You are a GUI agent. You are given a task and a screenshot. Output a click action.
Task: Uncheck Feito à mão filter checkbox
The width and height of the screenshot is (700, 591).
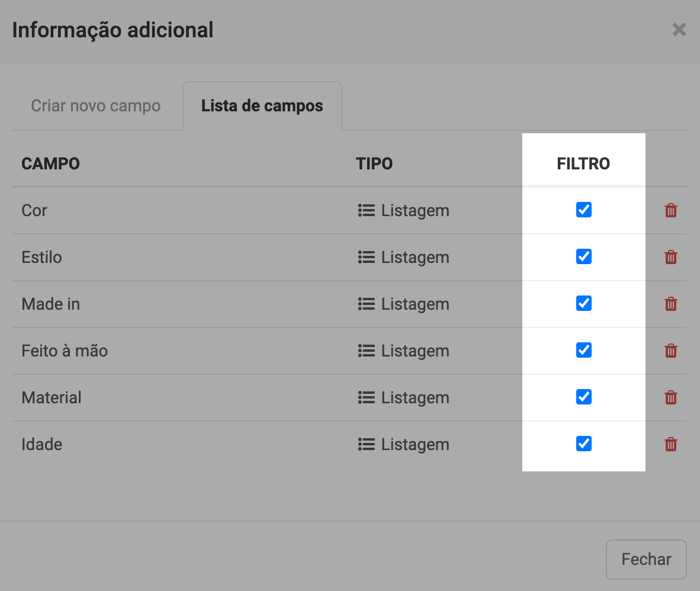[x=583, y=350]
